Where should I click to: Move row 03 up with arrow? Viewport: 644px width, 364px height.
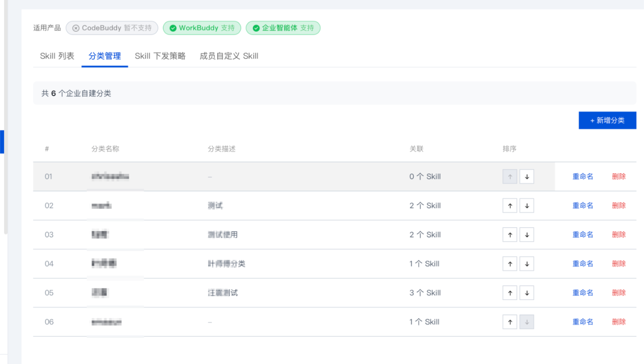510,235
